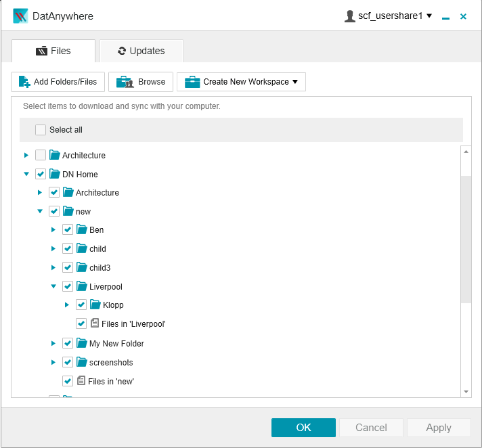Click the Browse briefcase icon
Viewport: 482px width, 448px height.
[125, 82]
